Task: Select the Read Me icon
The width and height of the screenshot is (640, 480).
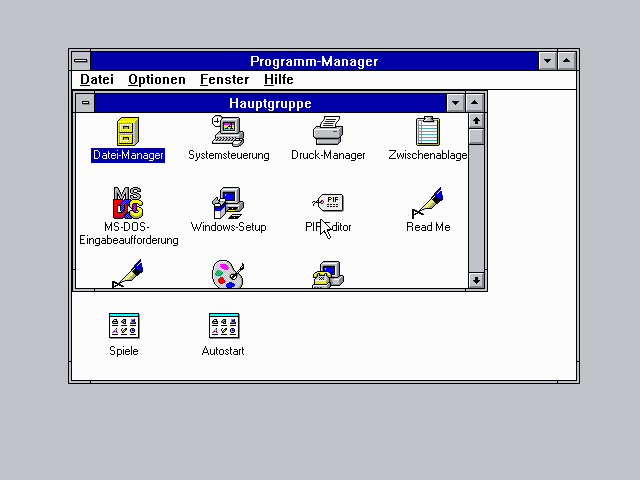Action: (428, 204)
